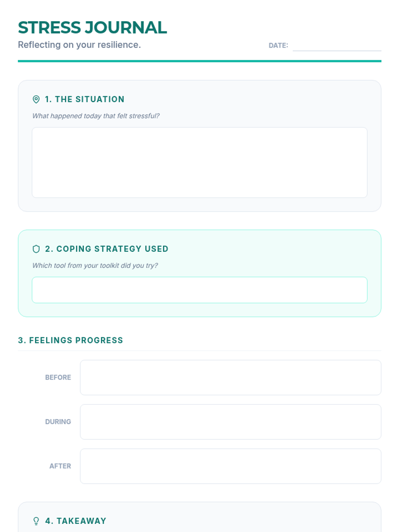Click the After feelings field
The image size is (399, 532).
click(230, 466)
